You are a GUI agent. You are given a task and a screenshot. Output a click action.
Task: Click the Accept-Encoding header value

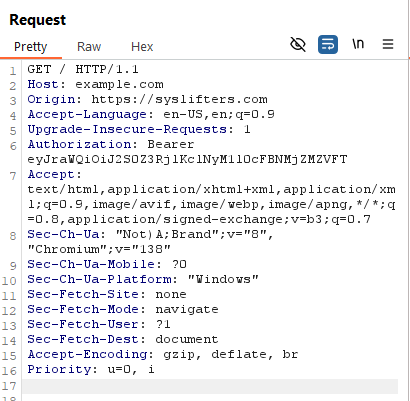230,354
